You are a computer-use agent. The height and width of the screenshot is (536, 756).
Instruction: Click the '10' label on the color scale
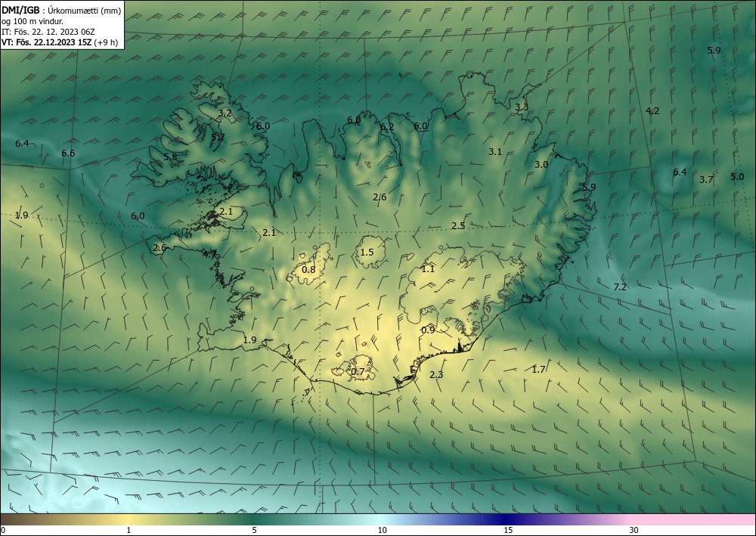pyautogui.click(x=382, y=531)
